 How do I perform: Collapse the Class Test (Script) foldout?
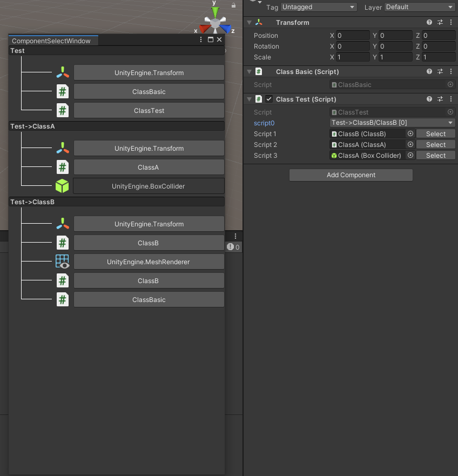pyautogui.click(x=249, y=99)
